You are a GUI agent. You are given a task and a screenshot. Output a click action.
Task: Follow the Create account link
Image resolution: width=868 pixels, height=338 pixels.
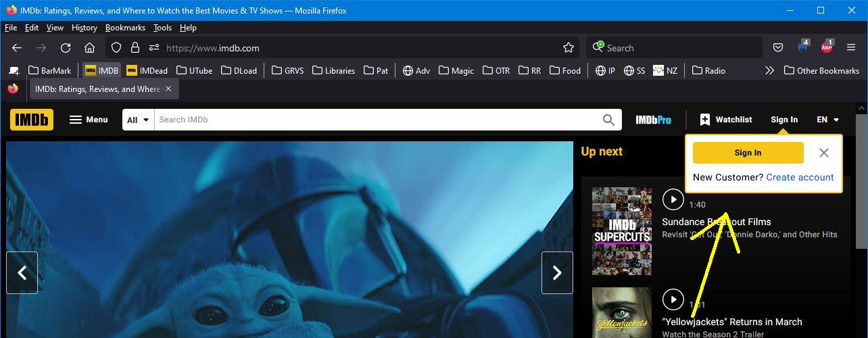(800, 177)
